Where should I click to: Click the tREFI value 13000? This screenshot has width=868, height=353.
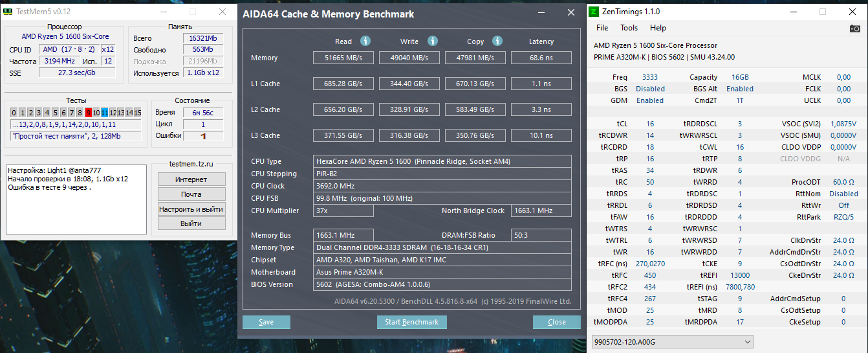click(740, 275)
